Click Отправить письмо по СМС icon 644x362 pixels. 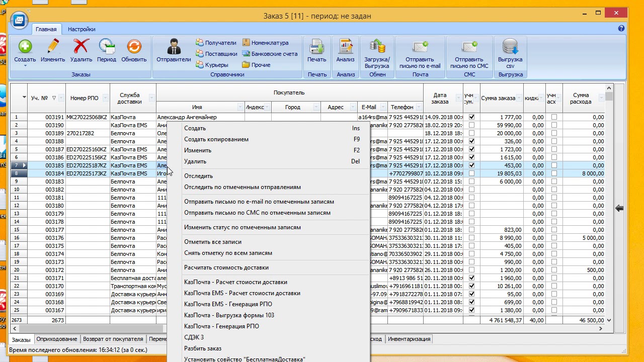(x=469, y=47)
